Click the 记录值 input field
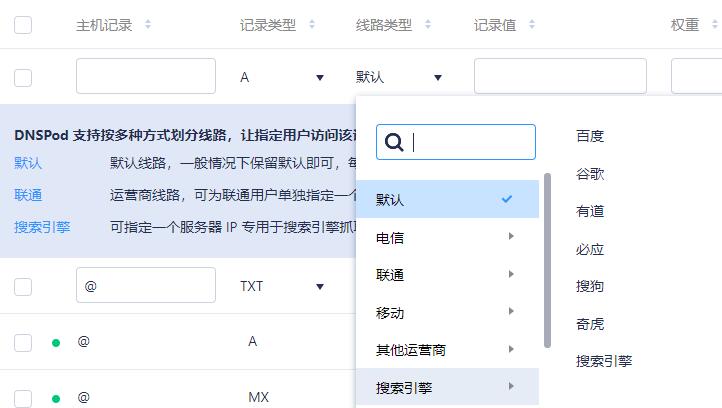Viewport: 722px width, 408px height. click(560, 76)
